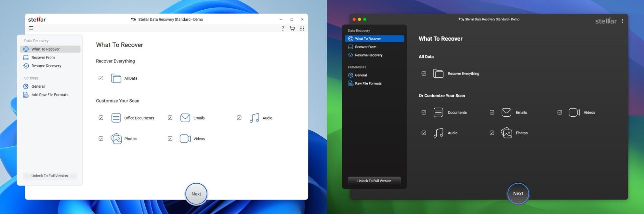Viewport: 644px width, 214px height.
Task: Click Unlock To Full Version in Mac sidebar
Action: click(374, 181)
